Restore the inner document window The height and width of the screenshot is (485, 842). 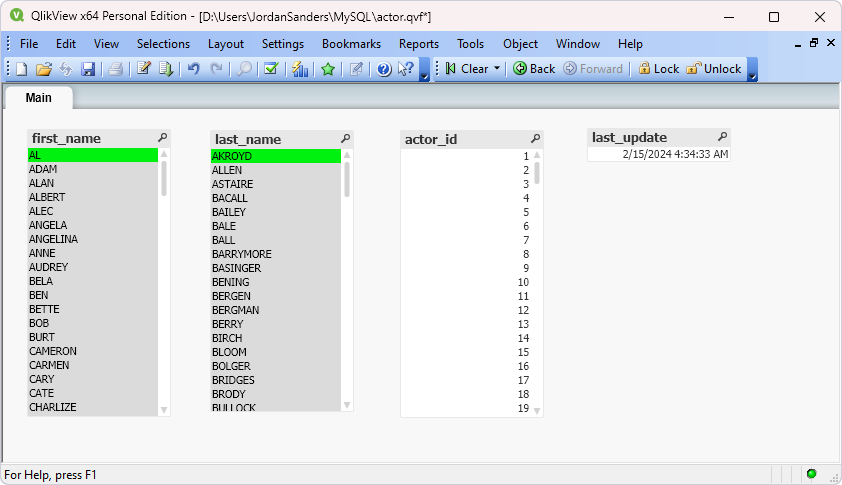point(814,43)
